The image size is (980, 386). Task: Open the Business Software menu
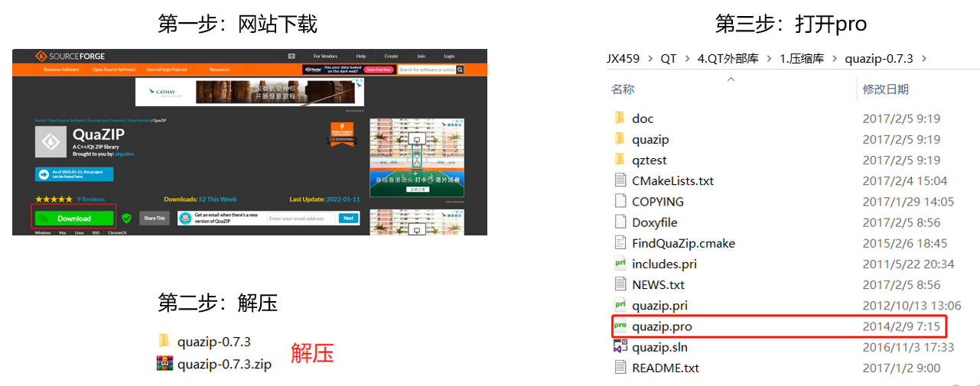(x=61, y=70)
